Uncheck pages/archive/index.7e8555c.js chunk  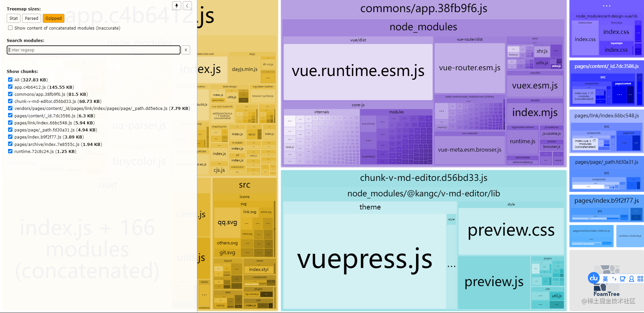(x=10, y=144)
